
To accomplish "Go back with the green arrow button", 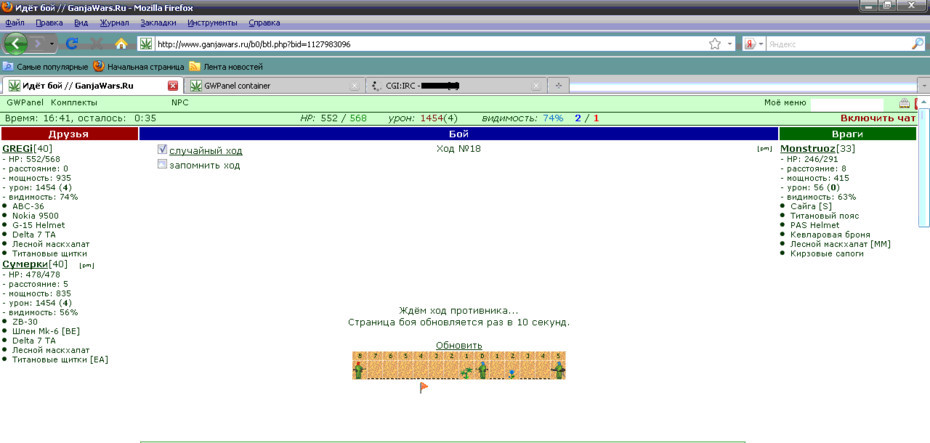I will click(x=15, y=43).
